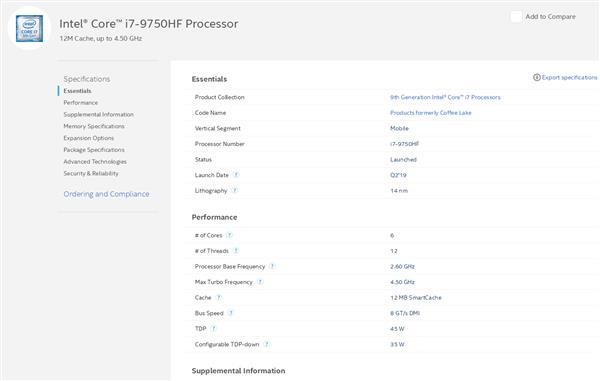Screen dimensions: 600x381
Task: Open help icon for Processor Base Frequency
Action: point(272,266)
